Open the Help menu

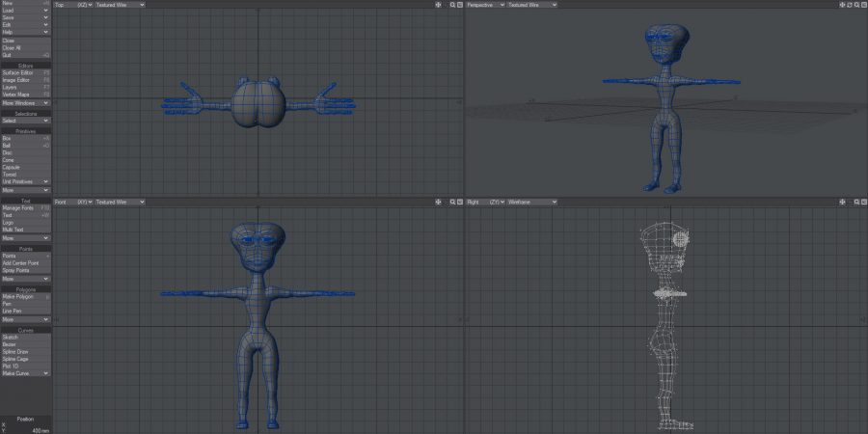25,32
